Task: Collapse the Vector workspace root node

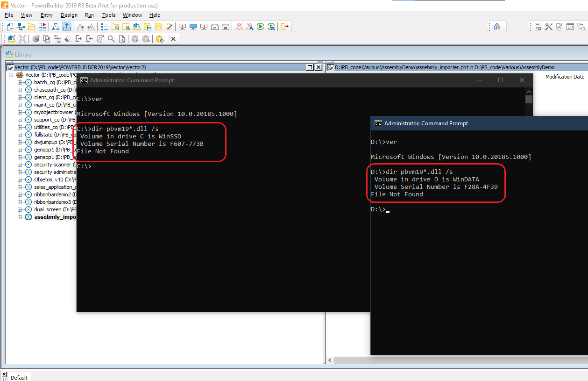Action: [11, 75]
